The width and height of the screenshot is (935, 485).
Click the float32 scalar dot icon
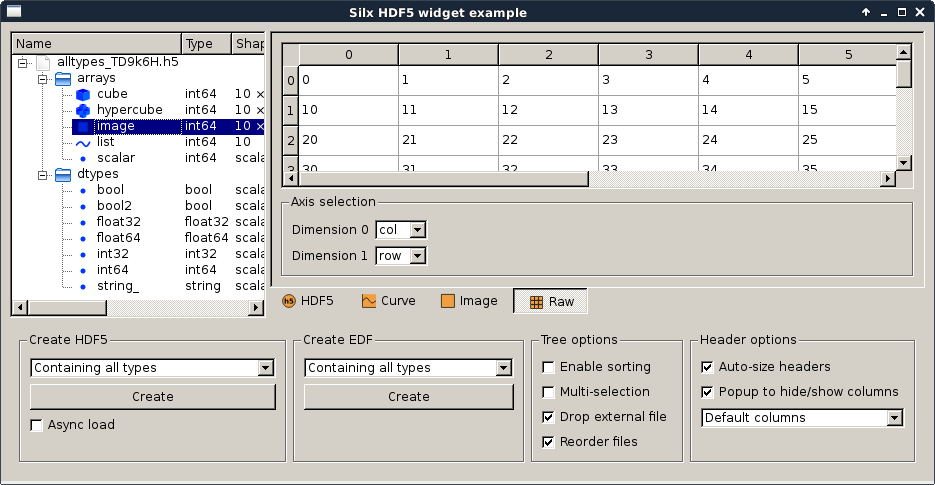pyautogui.click(x=83, y=222)
